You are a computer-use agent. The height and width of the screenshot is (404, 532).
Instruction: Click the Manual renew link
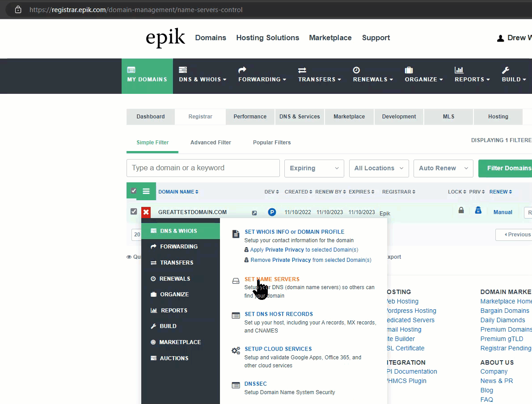(x=503, y=212)
